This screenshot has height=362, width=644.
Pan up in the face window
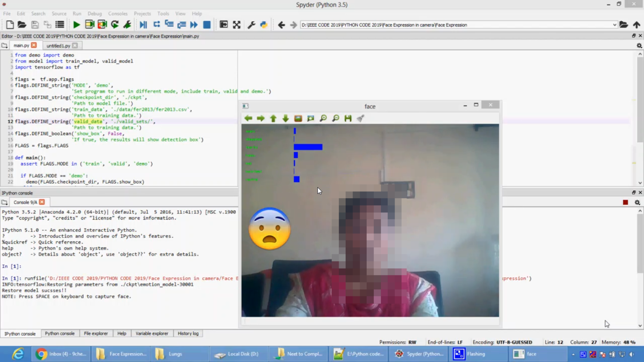click(x=273, y=118)
